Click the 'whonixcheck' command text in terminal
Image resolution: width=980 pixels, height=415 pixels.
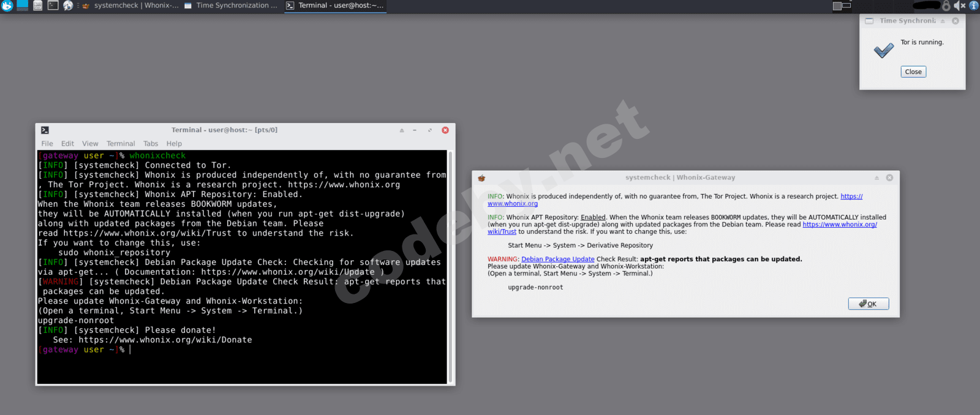tap(157, 156)
